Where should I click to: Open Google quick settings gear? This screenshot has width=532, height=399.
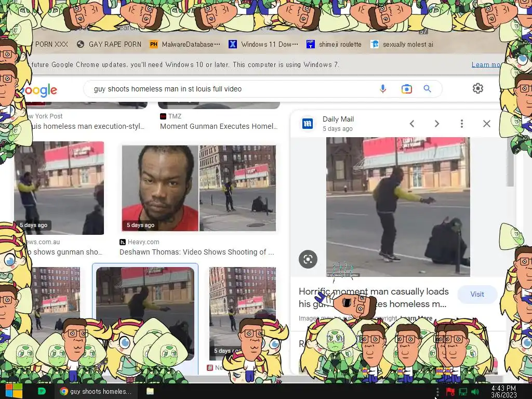click(478, 88)
